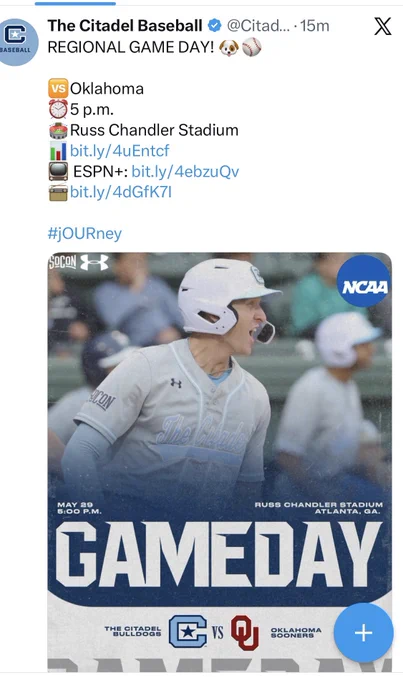Click the REGIONAL GAME DAY tweet text
Viewport: 403px width, 680px height.
(131, 47)
